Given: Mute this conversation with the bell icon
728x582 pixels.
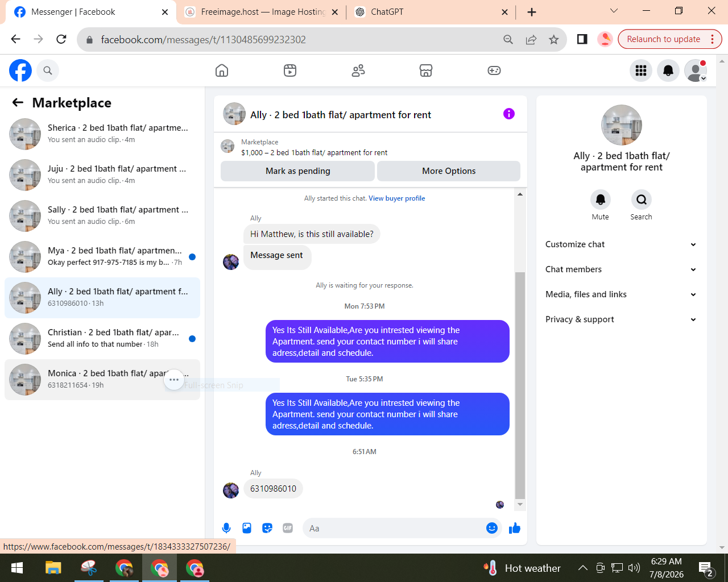Looking at the screenshot, I should tap(601, 199).
